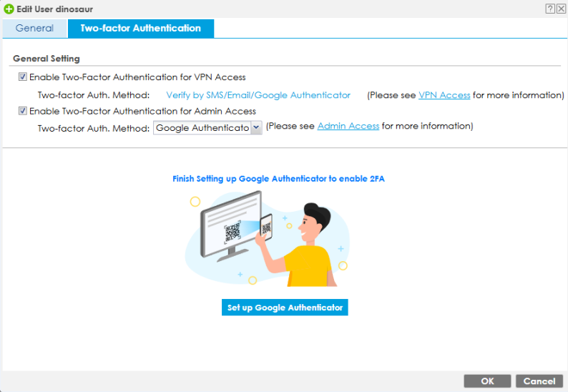Disable Two-Factor Authentication for VPN Access checkbox

tap(23, 77)
